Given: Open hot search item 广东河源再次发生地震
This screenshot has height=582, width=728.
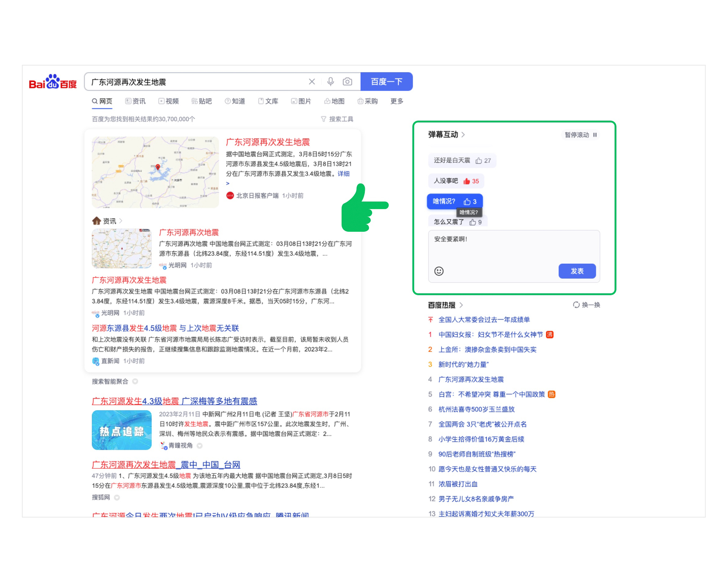Looking at the screenshot, I should tap(471, 379).
